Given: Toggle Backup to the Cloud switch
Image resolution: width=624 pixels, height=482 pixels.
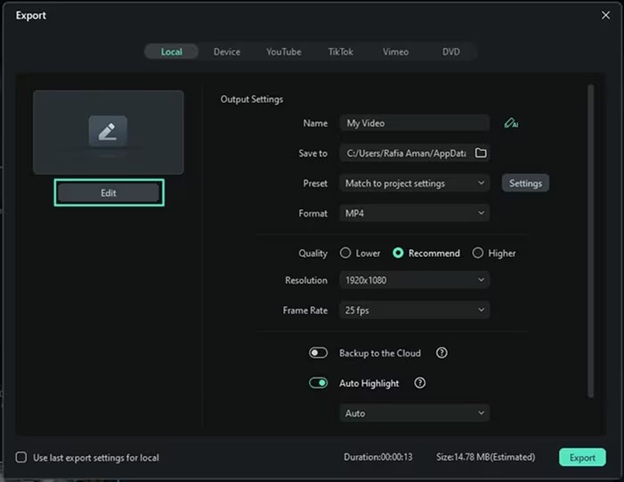Looking at the screenshot, I should [x=319, y=353].
